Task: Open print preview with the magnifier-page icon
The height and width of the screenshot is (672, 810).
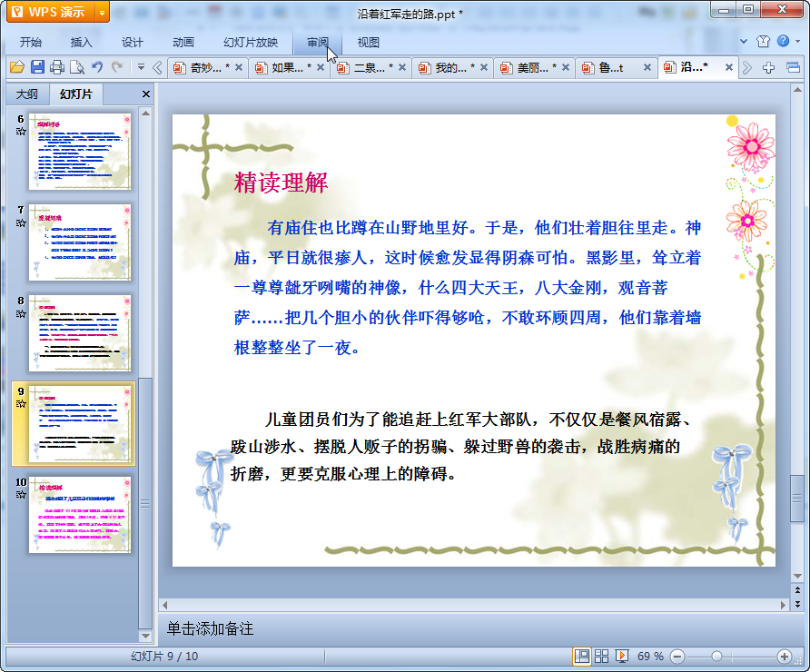Action: click(x=77, y=67)
